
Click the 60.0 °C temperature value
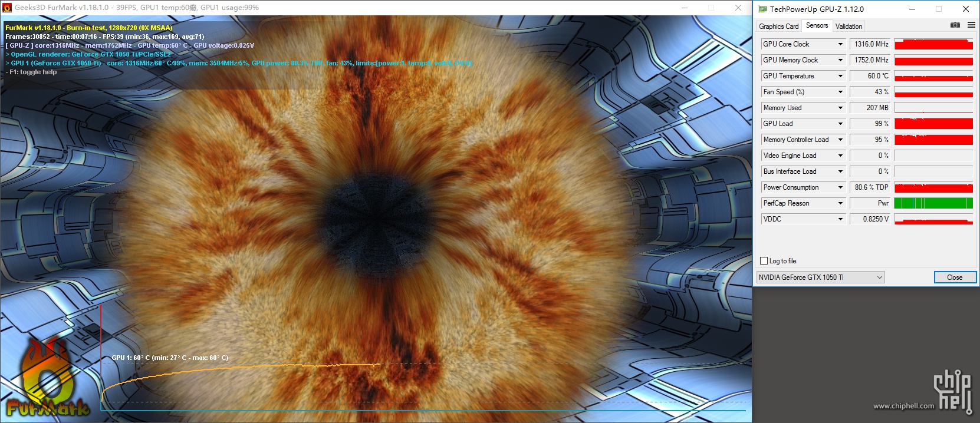point(871,76)
